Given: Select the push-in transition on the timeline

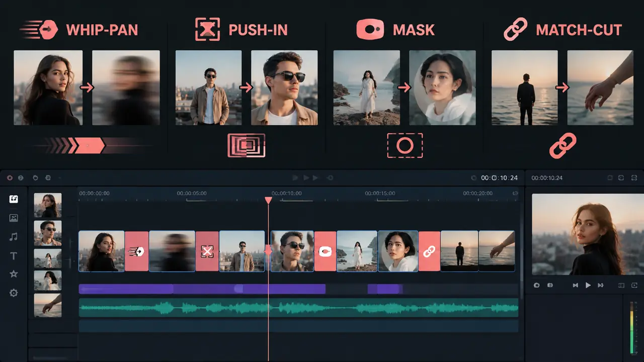Looking at the screenshot, I should pos(207,251).
